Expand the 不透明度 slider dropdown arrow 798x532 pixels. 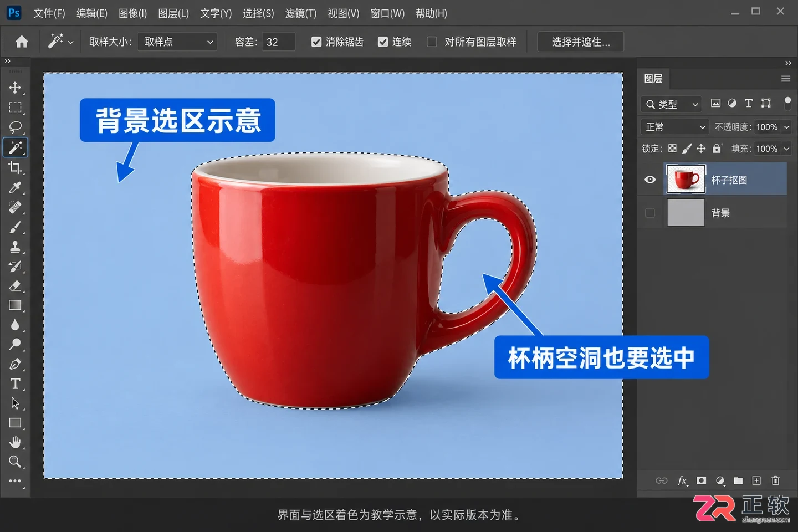click(x=786, y=127)
